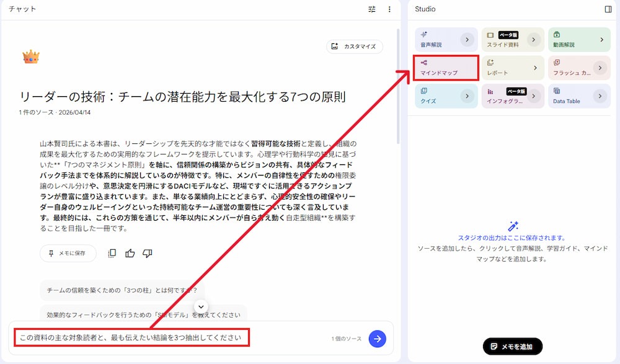Viewport: 620px width, 364px height.
Task: Create フラッシュカード flashcards
Action: click(579, 68)
